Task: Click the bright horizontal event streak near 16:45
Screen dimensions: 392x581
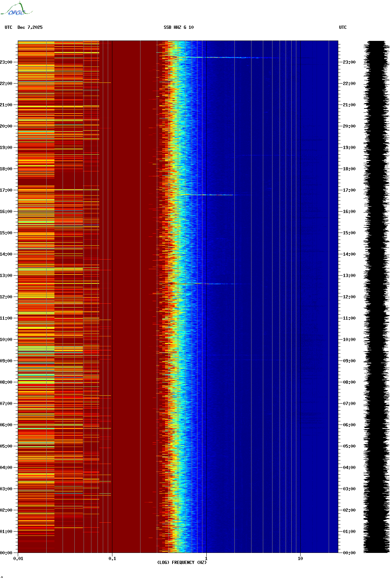Action: pyautogui.click(x=213, y=195)
